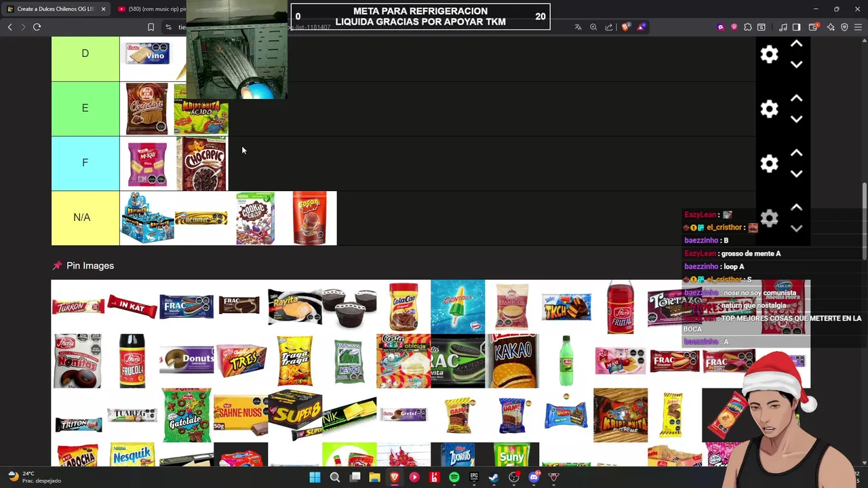Pick the Centella ice pop image
868x488 pixels.
(458, 306)
